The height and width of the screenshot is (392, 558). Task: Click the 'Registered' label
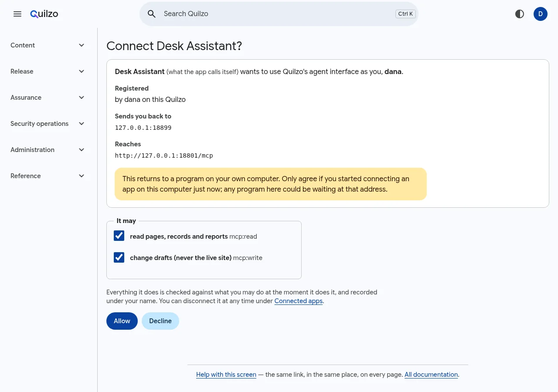132,88
